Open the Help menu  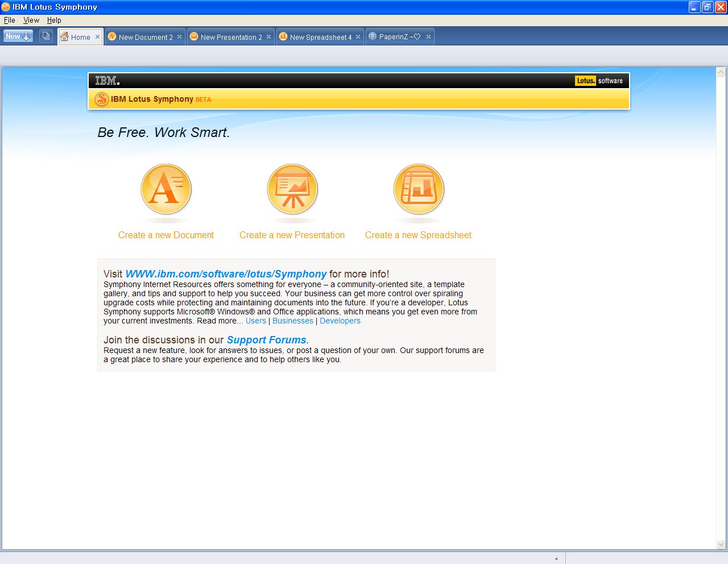pyautogui.click(x=54, y=20)
